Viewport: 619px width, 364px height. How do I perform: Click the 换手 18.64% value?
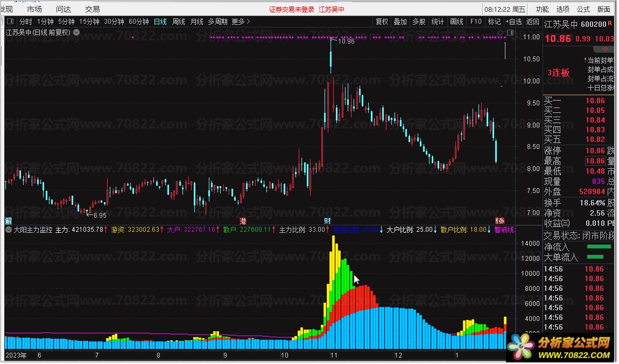(x=592, y=203)
